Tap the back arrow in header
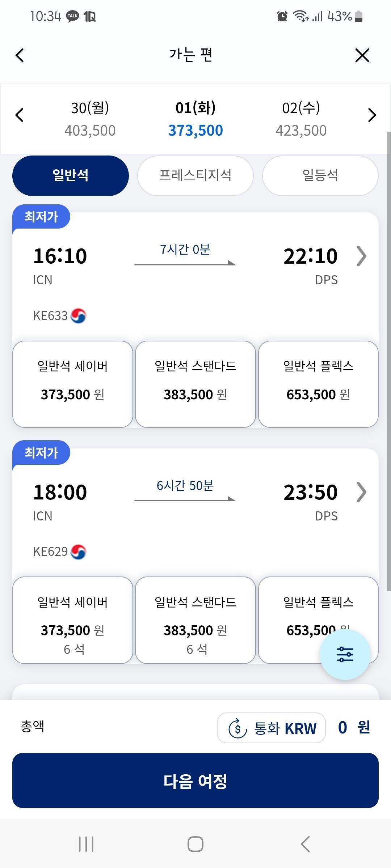The height and width of the screenshot is (868, 391). (20, 55)
